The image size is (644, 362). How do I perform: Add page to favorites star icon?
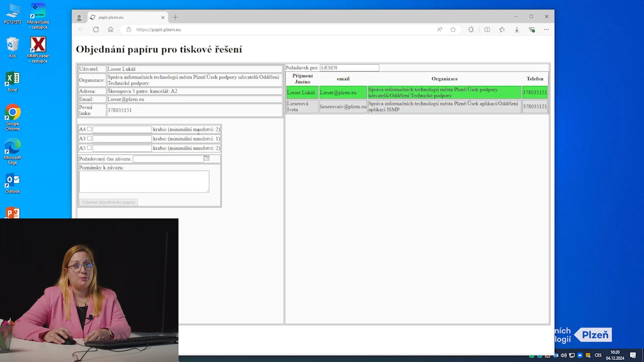pyautogui.click(x=453, y=29)
